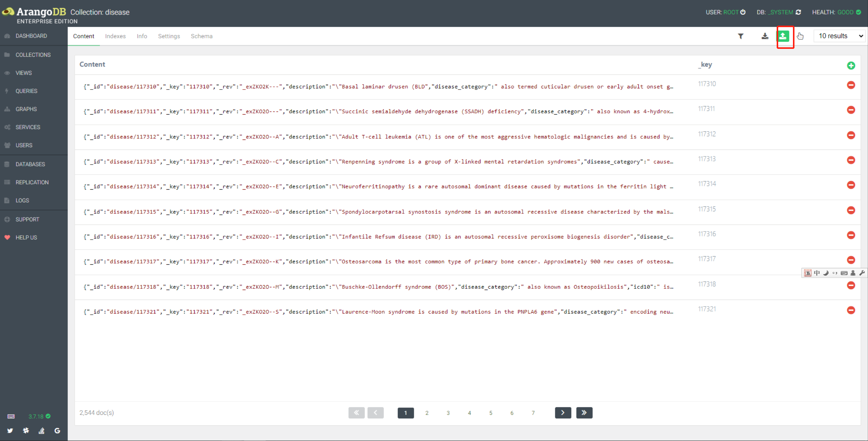The image size is (868, 441).
Task: Switch database using the refresh icon beside _SYSTEM
Action: click(798, 12)
